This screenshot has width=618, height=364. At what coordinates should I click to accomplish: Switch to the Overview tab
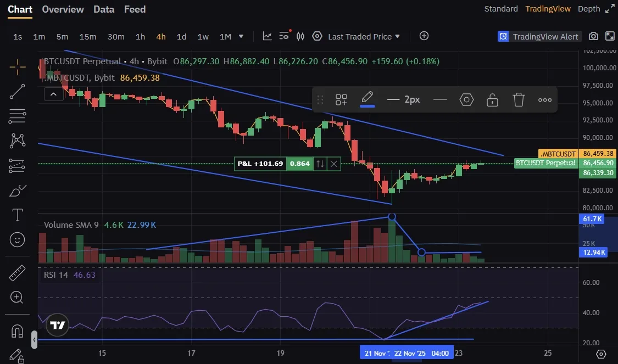(x=63, y=9)
